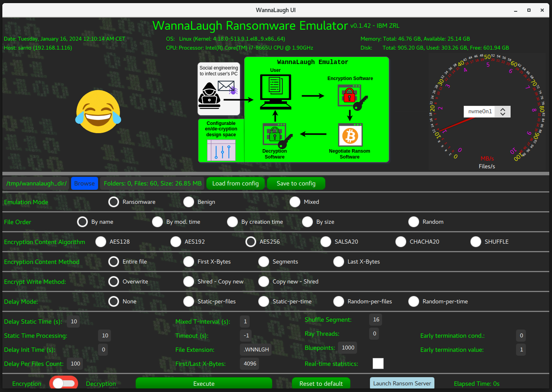Choose Segments content method

click(264, 262)
